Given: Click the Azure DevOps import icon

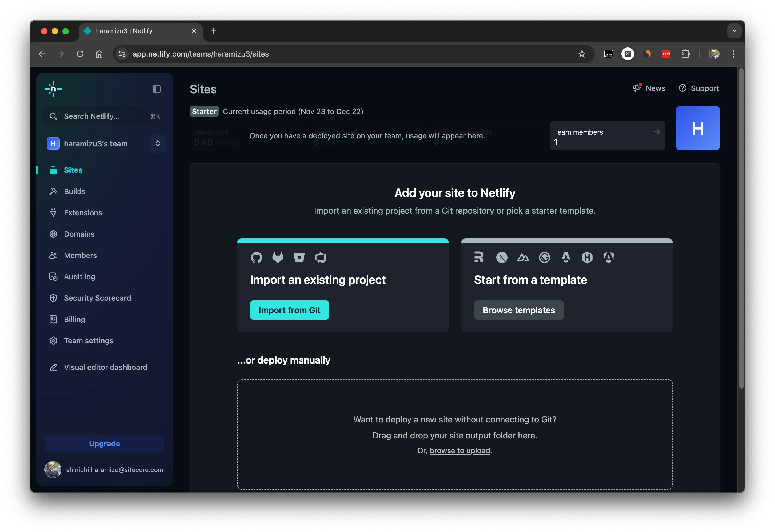Looking at the screenshot, I should pos(321,257).
